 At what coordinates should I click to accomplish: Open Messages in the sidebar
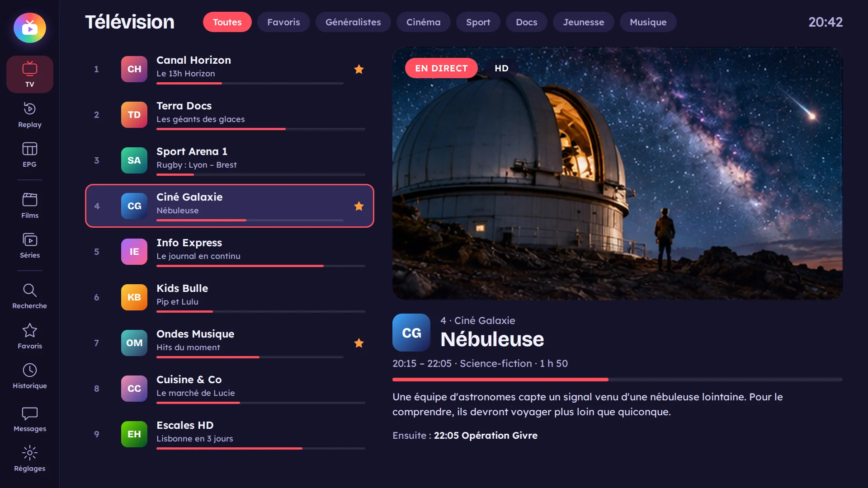[x=30, y=419]
